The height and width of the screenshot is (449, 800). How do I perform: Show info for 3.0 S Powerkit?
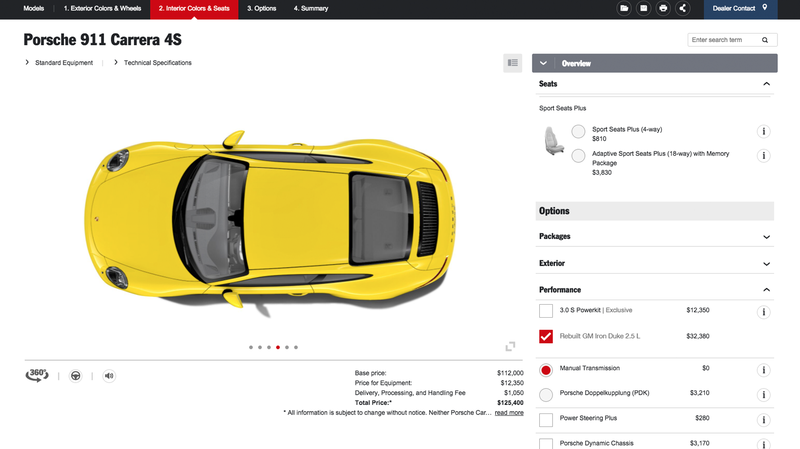pos(763,312)
